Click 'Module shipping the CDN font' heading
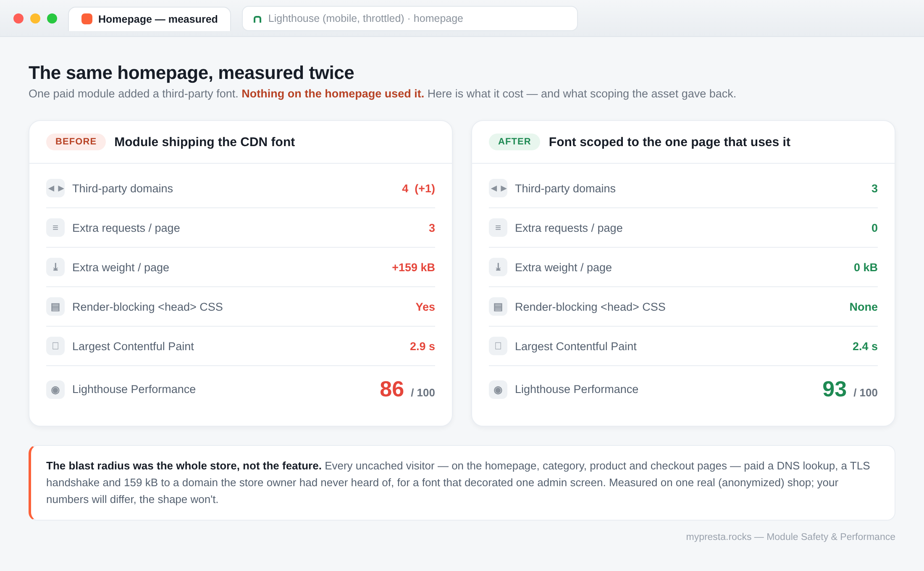Viewport: 924px width, 571px height. pyautogui.click(x=205, y=142)
